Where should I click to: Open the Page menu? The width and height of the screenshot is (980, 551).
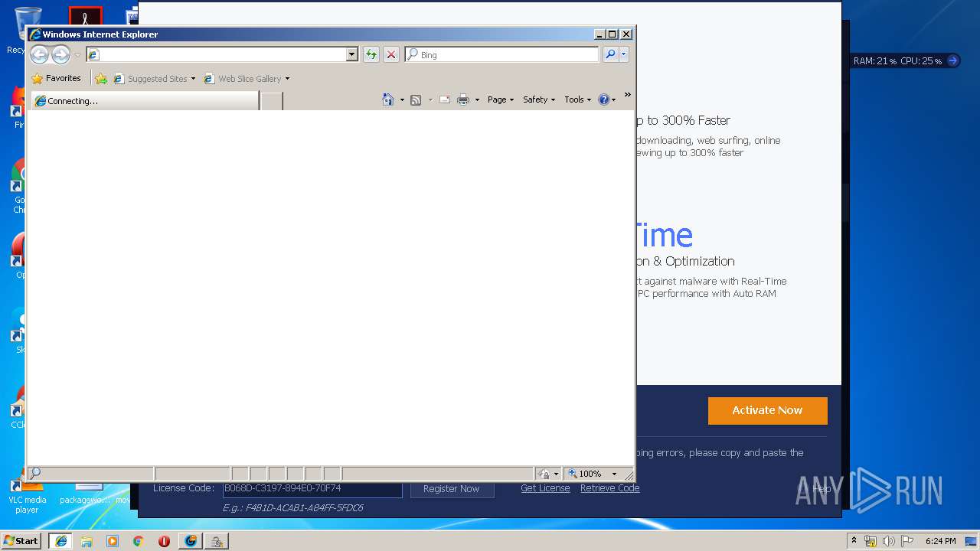(x=501, y=99)
